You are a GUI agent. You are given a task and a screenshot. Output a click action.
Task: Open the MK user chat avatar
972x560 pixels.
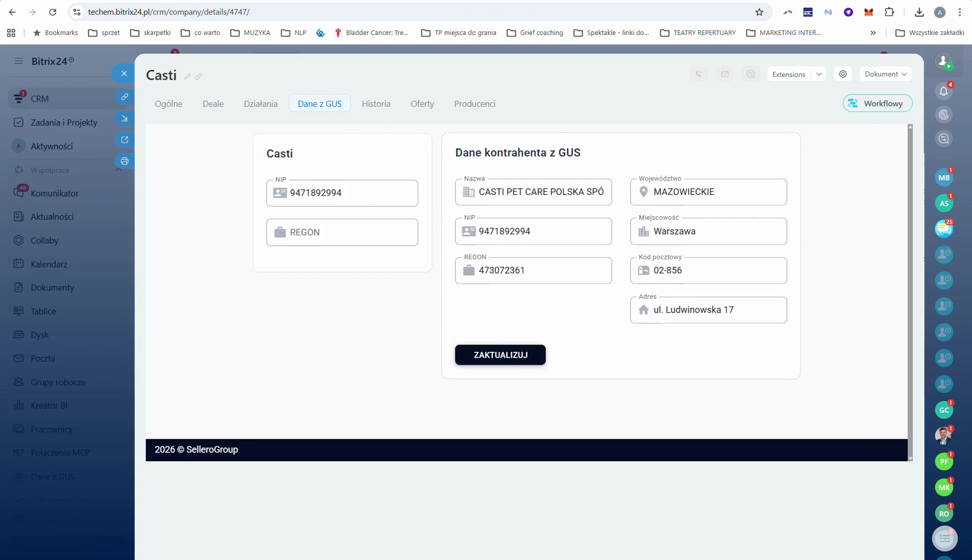(x=943, y=487)
